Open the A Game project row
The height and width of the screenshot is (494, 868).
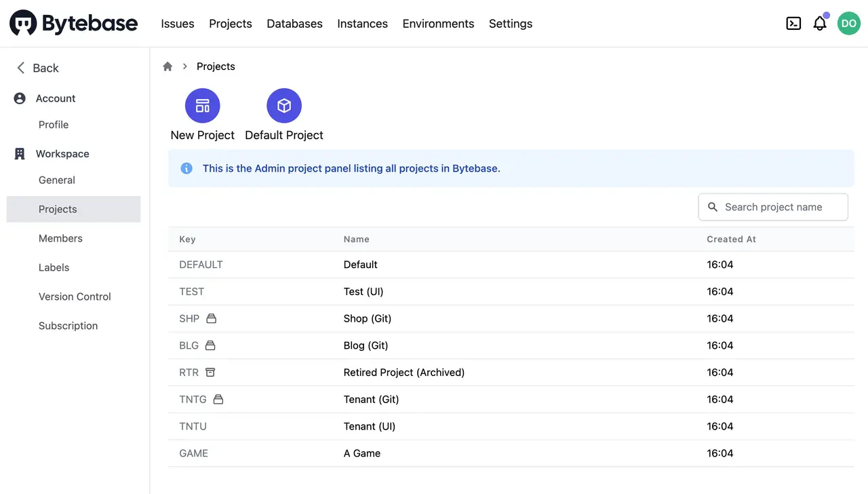tap(511, 453)
